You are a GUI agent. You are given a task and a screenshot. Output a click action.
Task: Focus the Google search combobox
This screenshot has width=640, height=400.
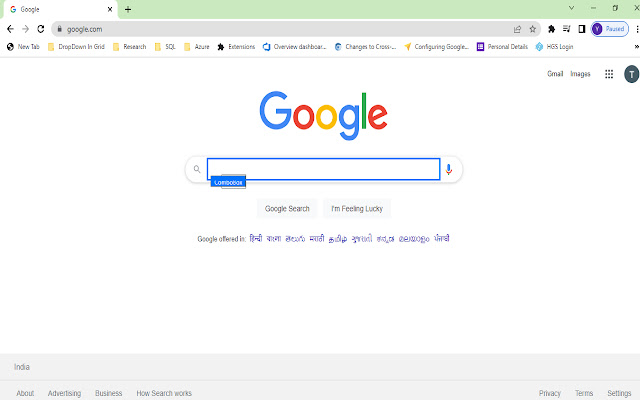[x=323, y=169]
